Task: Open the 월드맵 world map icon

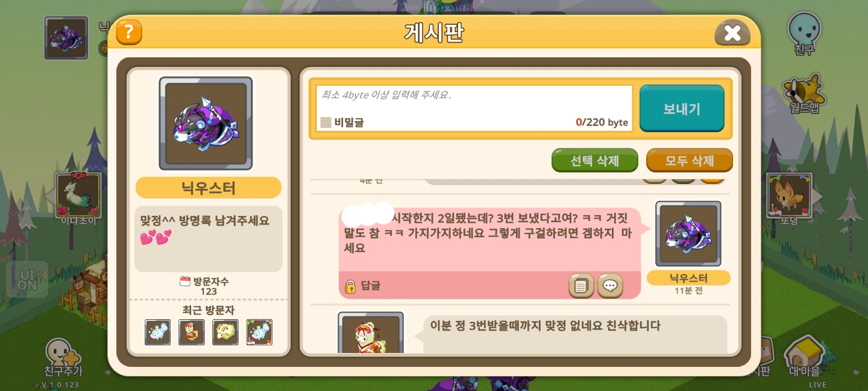Action: pos(804,94)
